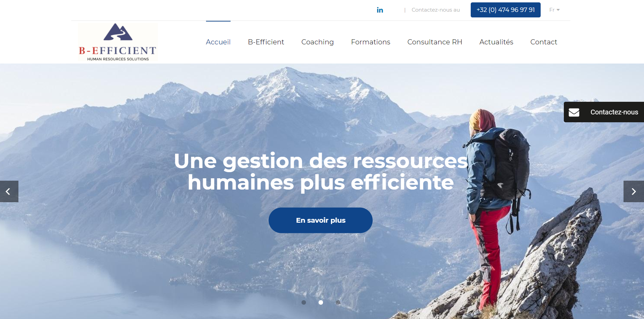The height and width of the screenshot is (319, 644).
Task: Visit the Actualités page
Action: pyautogui.click(x=496, y=42)
